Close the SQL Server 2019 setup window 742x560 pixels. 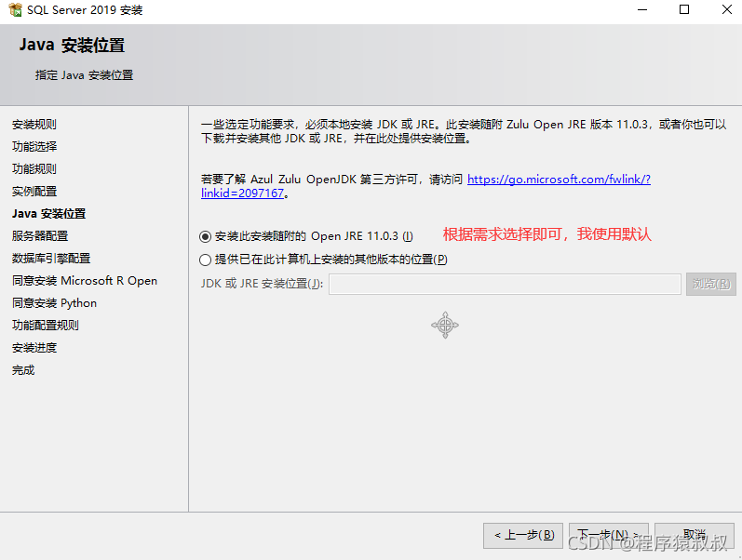tap(727, 9)
